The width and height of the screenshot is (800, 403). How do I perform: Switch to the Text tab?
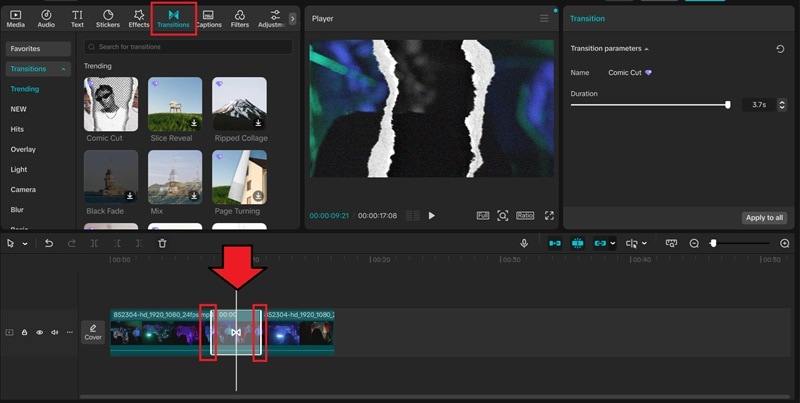coord(77,19)
